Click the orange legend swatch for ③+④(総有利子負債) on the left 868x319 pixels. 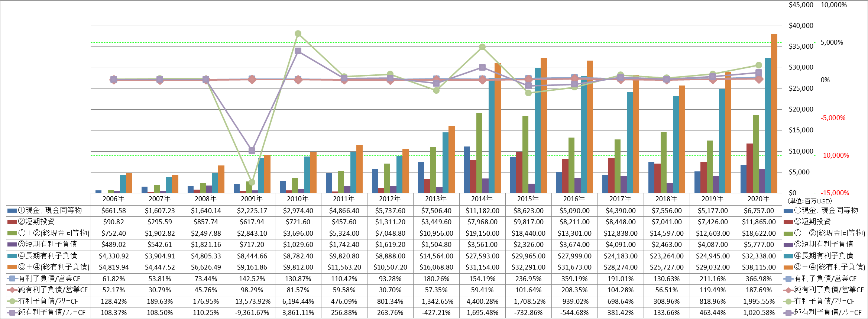(x=12, y=267)
